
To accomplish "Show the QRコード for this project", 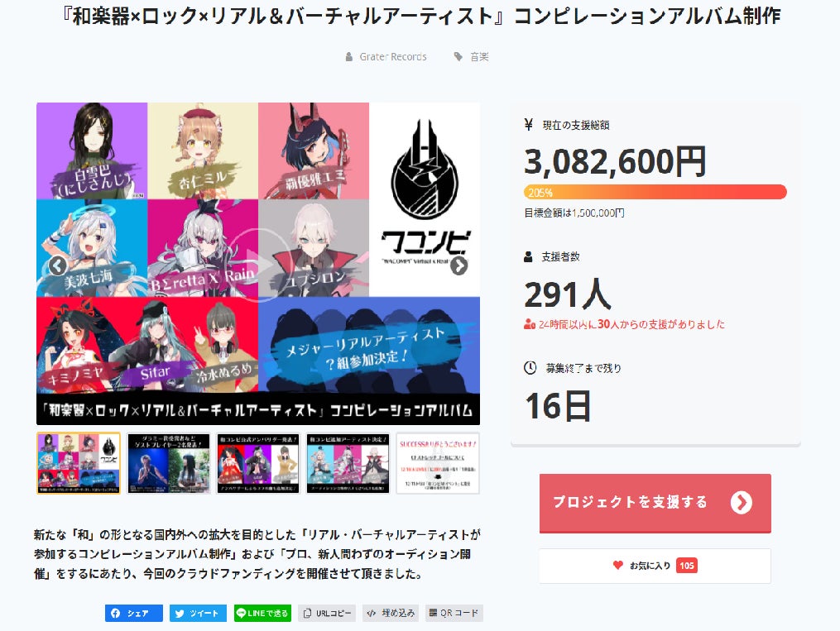I will click(454, 614).
